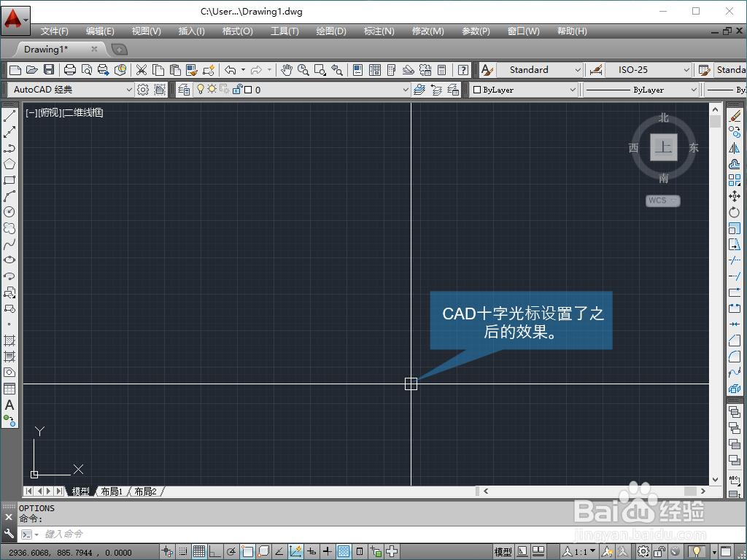Open the Help question mark icon

(462, 70)
